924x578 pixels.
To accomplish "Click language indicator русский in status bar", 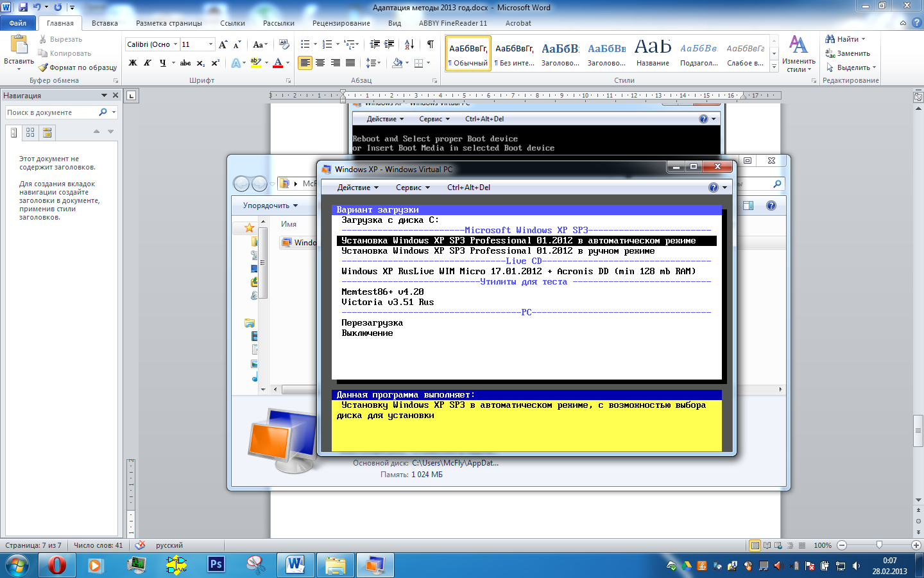I will (x=169, y=545).
